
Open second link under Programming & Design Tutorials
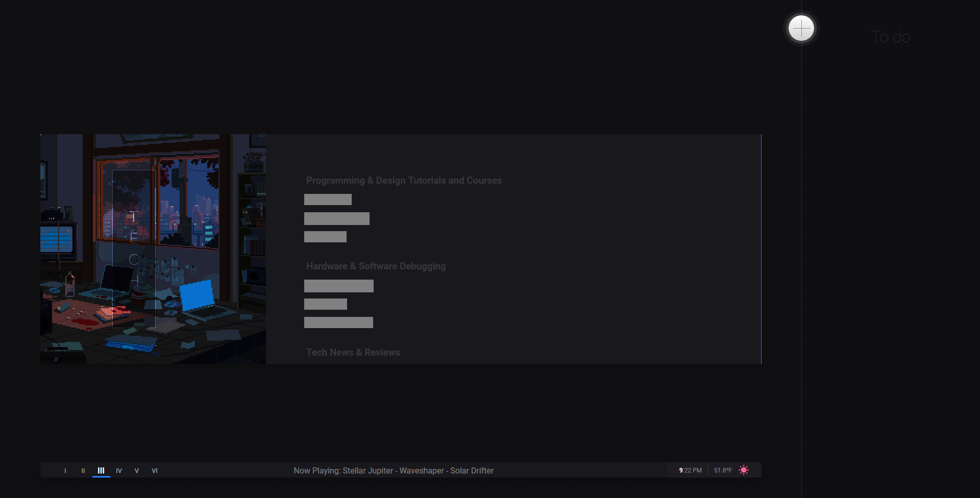pos(337,219)
